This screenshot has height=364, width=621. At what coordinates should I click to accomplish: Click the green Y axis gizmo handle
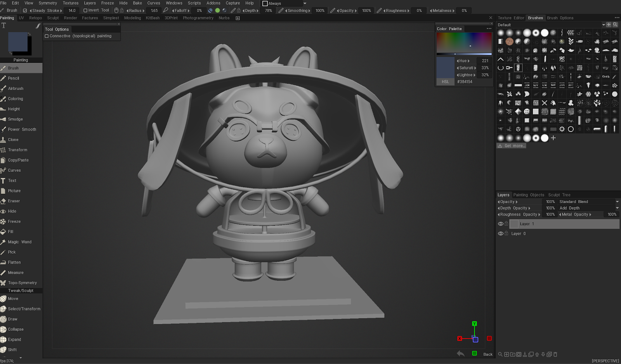pyautogui.click(x=474, y=324)
